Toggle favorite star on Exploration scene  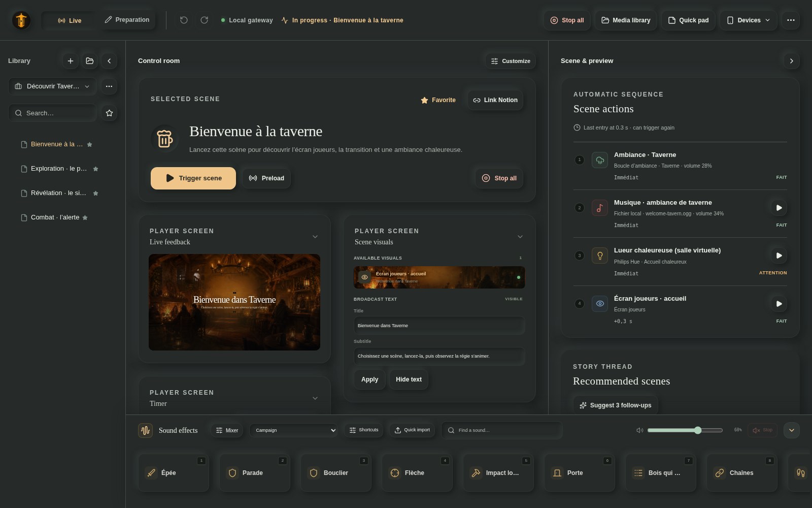click(x=95, y=169)
